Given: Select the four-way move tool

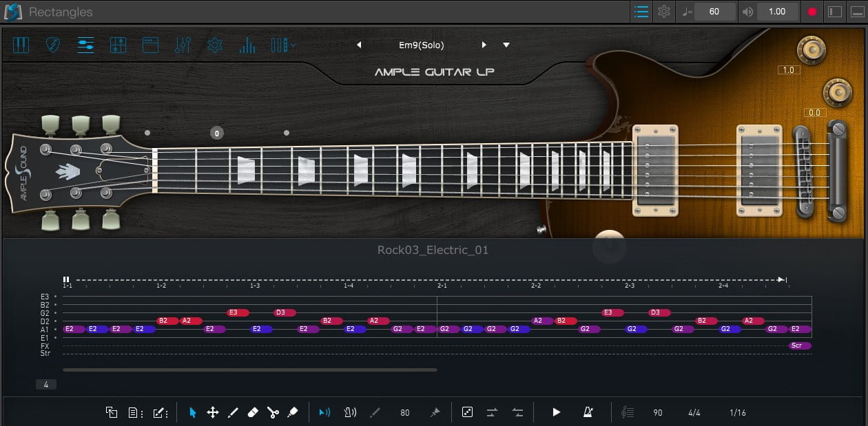Looking at the screenshot, I should point(213,412).
